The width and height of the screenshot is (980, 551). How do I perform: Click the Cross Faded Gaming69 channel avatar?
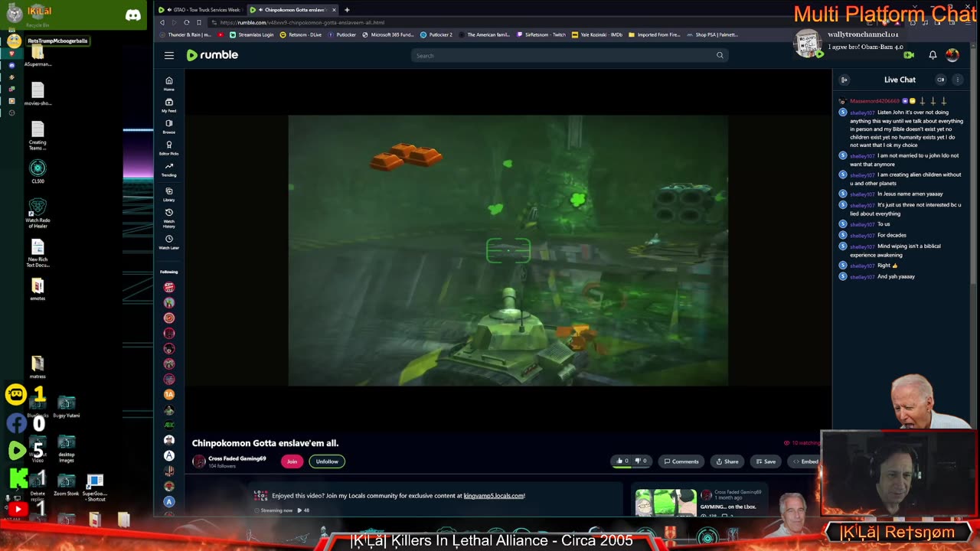point(199,461)
